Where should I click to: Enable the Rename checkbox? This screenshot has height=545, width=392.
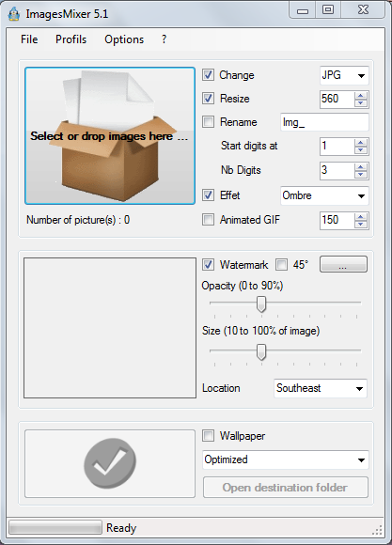coord(208,122)
